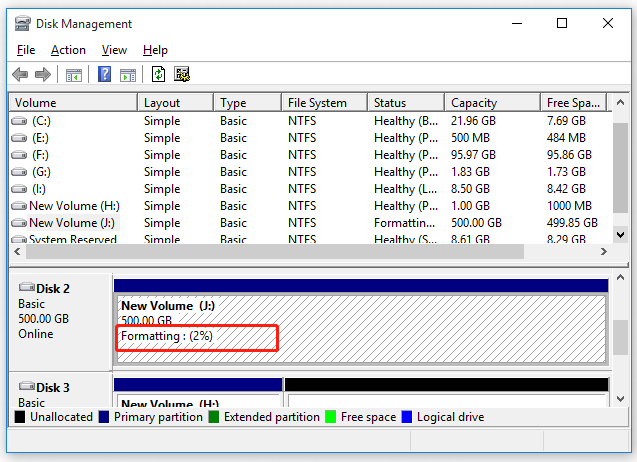Screen dimensions: 637x462
Task: Select the (C:) volume drive icon
Action: pyautogui.click(x=19, y=121)
